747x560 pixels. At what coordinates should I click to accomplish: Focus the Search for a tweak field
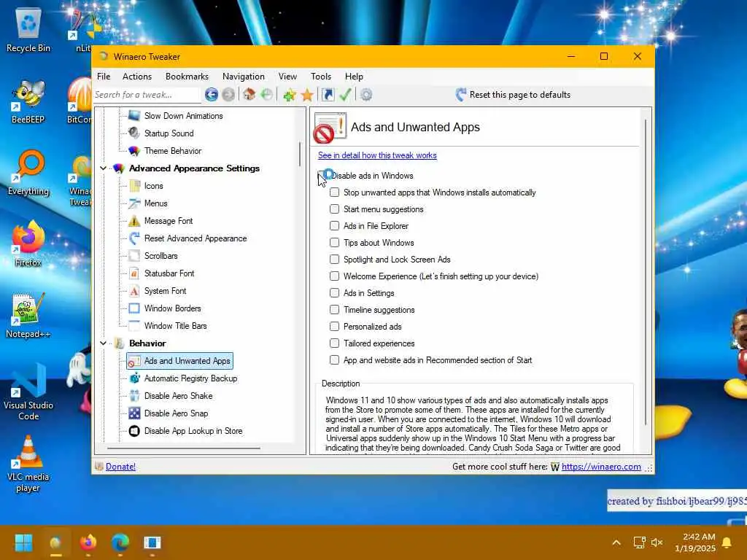146,95
